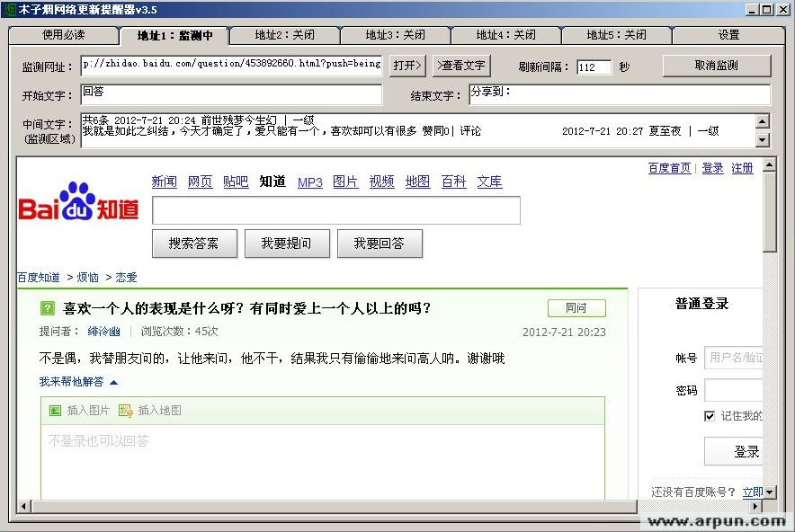
Task: Open the 贴吧 navigation link
Action: tap(236, 182)
